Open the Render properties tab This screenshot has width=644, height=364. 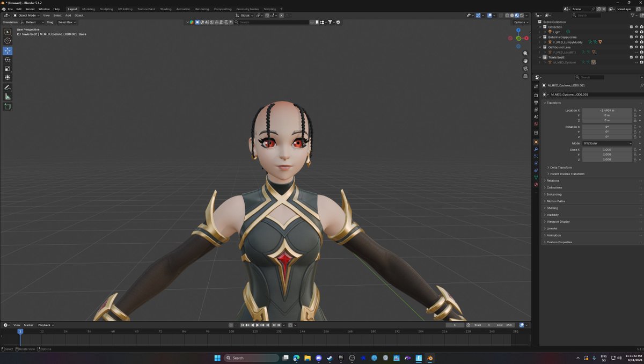(536, 96)
